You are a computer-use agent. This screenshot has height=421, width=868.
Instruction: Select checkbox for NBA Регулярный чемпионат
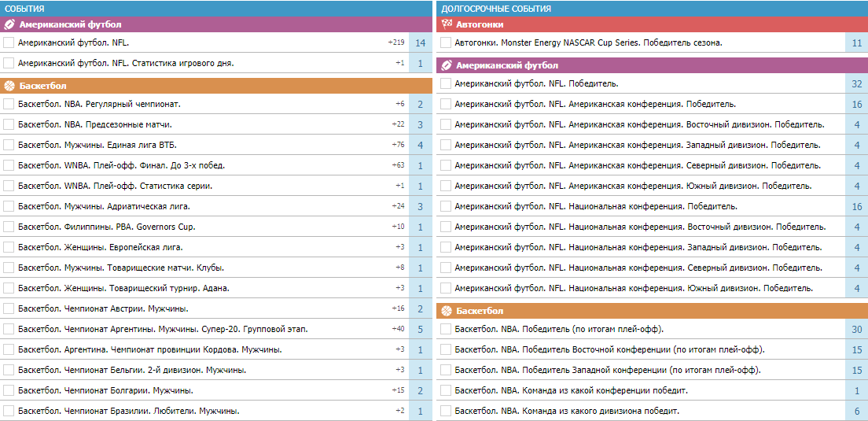(x=9, y=104)
